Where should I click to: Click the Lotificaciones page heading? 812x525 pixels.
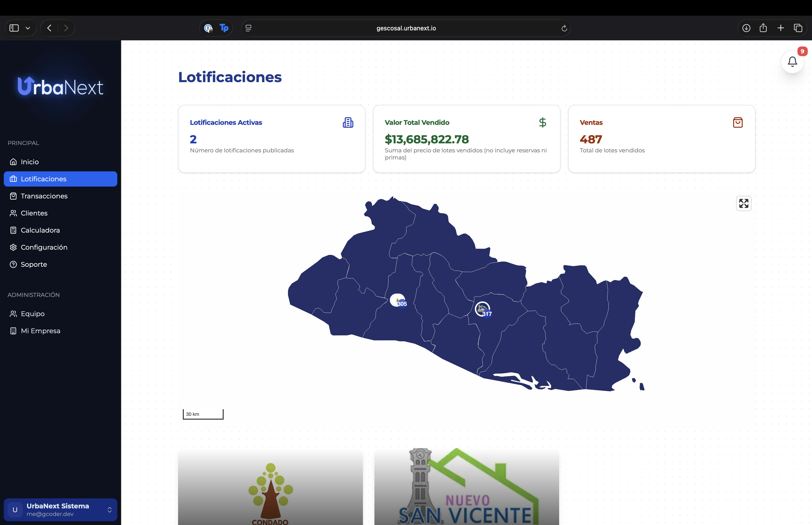[230, 77]
